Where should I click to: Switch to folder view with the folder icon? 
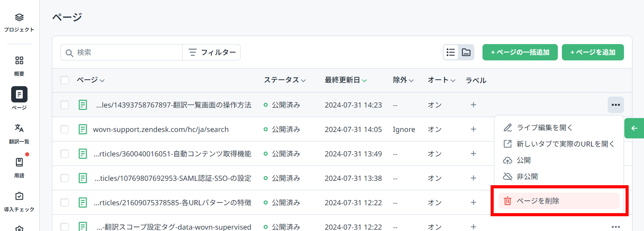point(466,52)
